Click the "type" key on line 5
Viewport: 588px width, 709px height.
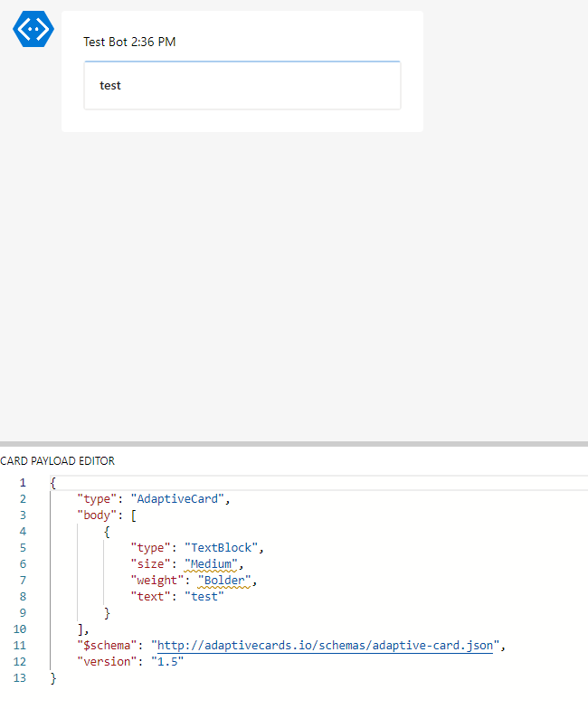coord(150,548)
